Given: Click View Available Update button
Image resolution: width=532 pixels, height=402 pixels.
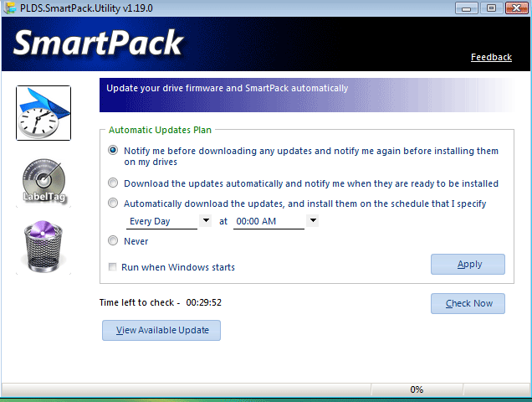Looking at the screenshot, I should [161, 330].
